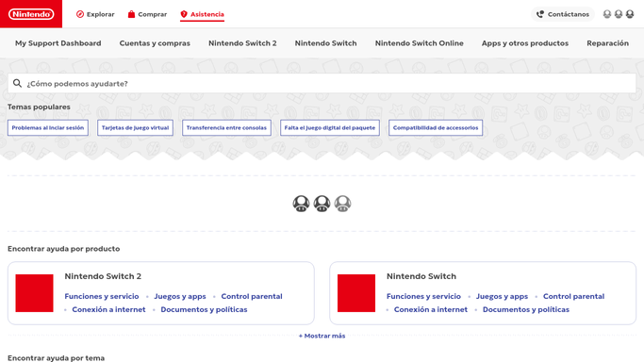644x362 pixels.
Task: Open Cuentas y compras section
Action: click(x=155, y=43)
